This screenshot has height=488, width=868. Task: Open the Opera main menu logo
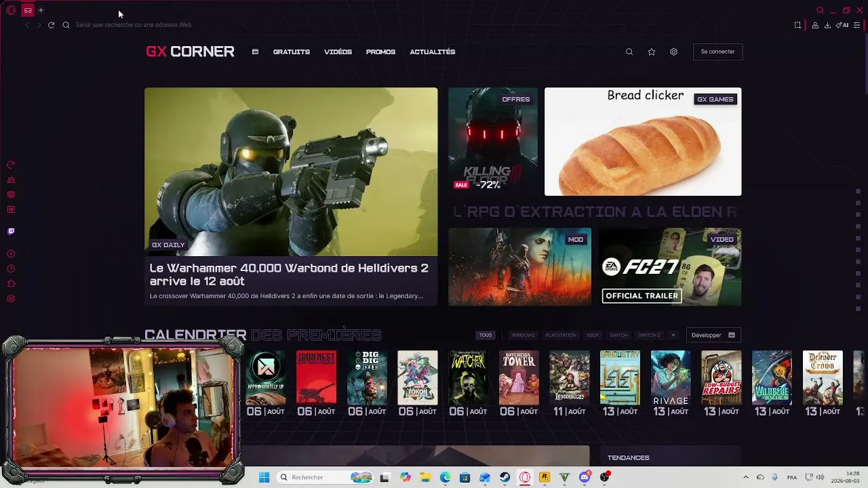(x=11, y=10)
